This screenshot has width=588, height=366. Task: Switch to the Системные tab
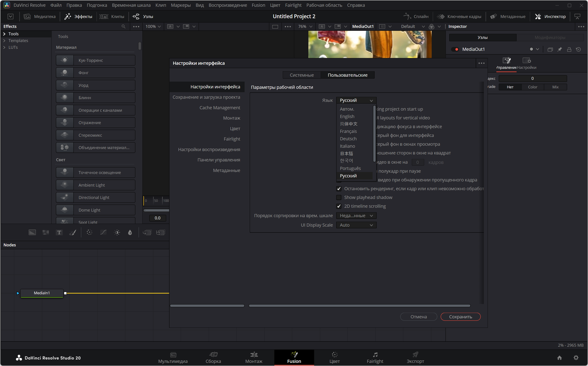coord(301,75)
